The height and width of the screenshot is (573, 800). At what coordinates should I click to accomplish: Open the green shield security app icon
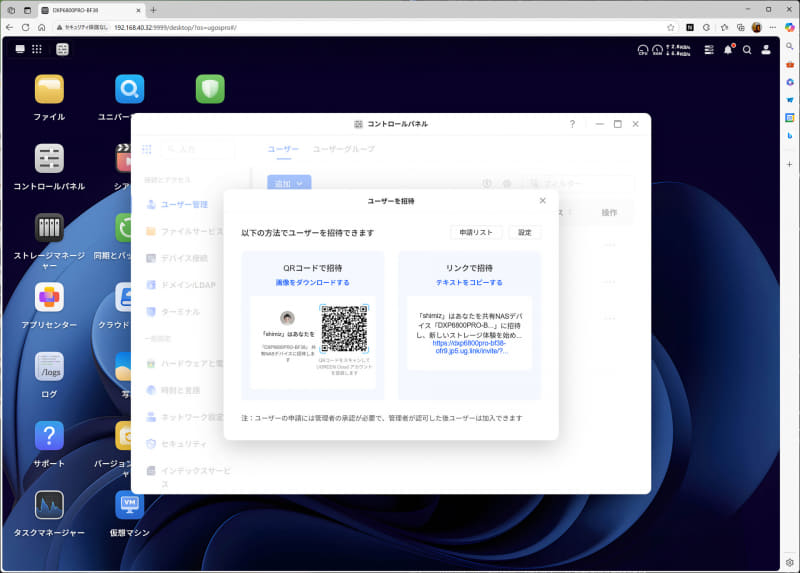(x=210, y=89)
